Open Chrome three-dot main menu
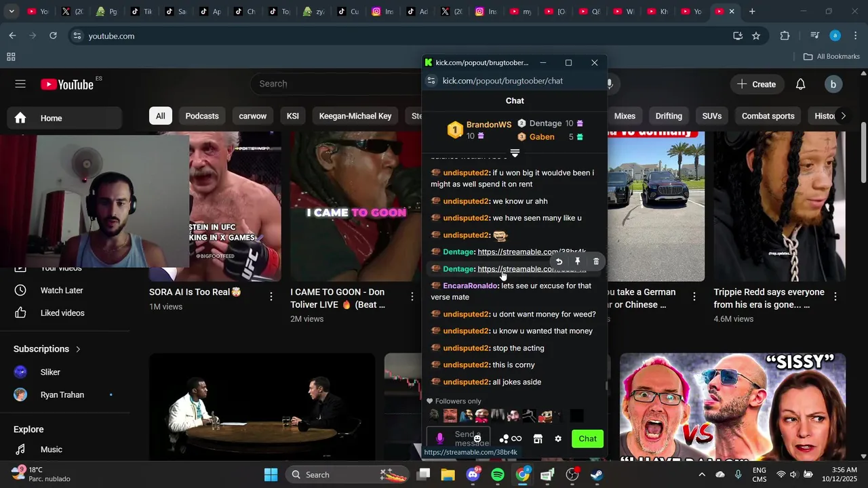 [856, 36]
